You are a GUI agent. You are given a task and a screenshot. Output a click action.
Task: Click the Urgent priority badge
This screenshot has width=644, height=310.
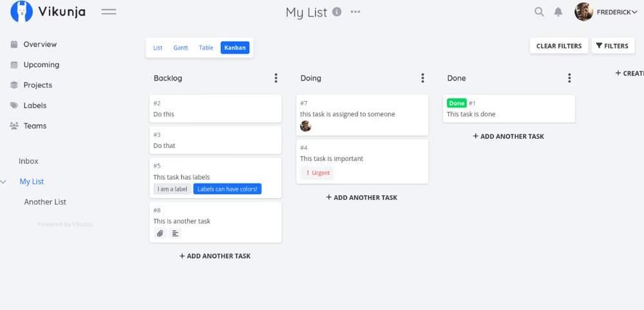point(317,172)
